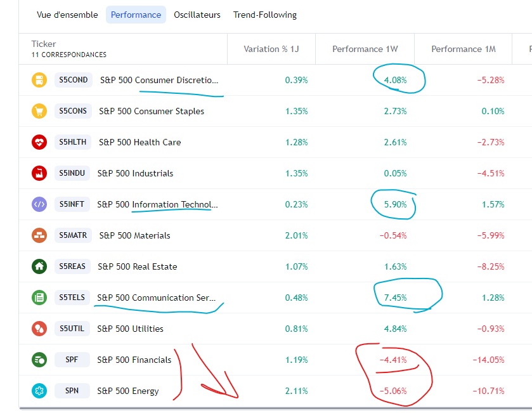532x413 pixels.
Task: Click the Consumer Discretionary sector icon
Action: pos(39,80)
